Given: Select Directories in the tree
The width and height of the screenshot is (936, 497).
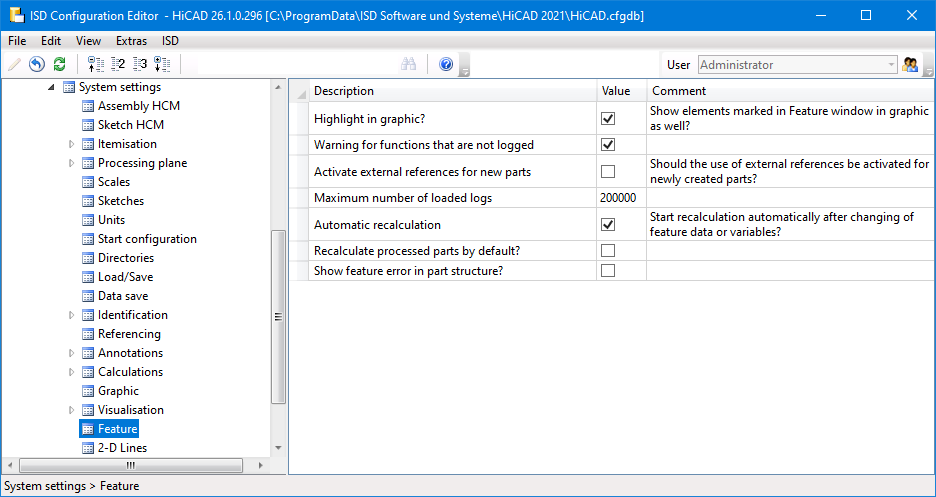Looking at the screenshot, I should coord(126,258).
